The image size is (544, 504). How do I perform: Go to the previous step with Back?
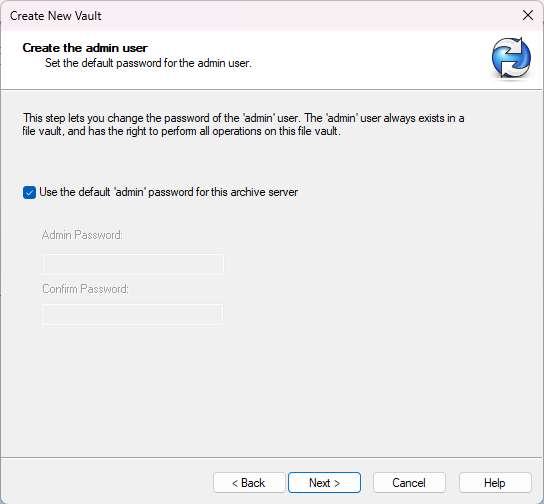(249, 482)
